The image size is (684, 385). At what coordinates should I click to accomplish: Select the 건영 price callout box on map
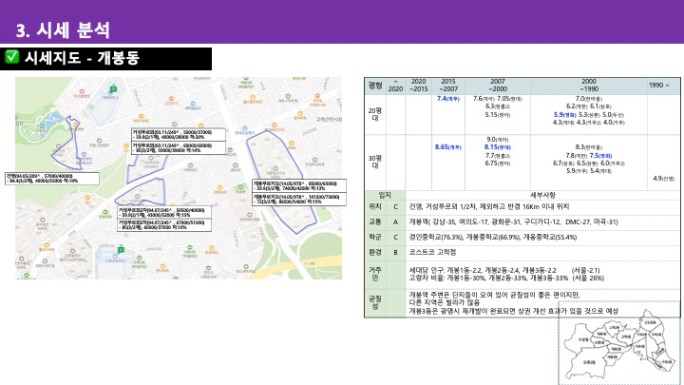[x=52, y=178]
